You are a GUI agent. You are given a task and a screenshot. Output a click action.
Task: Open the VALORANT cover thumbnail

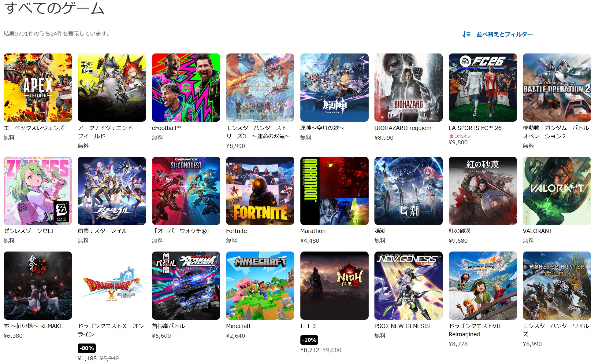pyautogui.click(x=556, y=191)
